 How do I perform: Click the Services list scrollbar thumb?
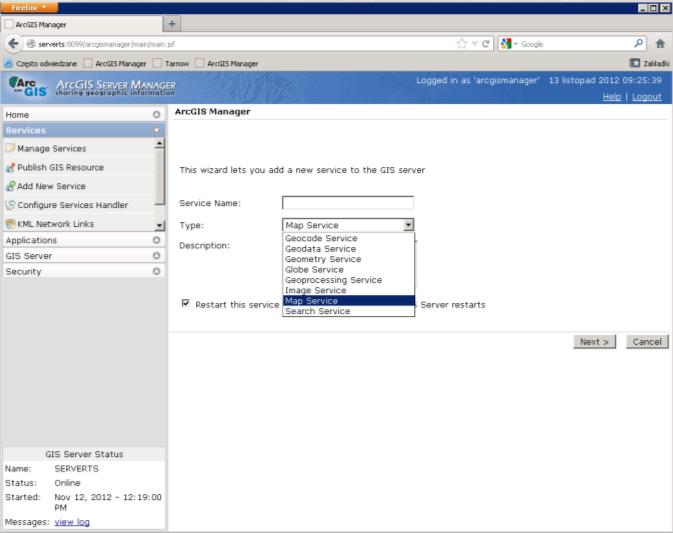click(x=159, y=176)
